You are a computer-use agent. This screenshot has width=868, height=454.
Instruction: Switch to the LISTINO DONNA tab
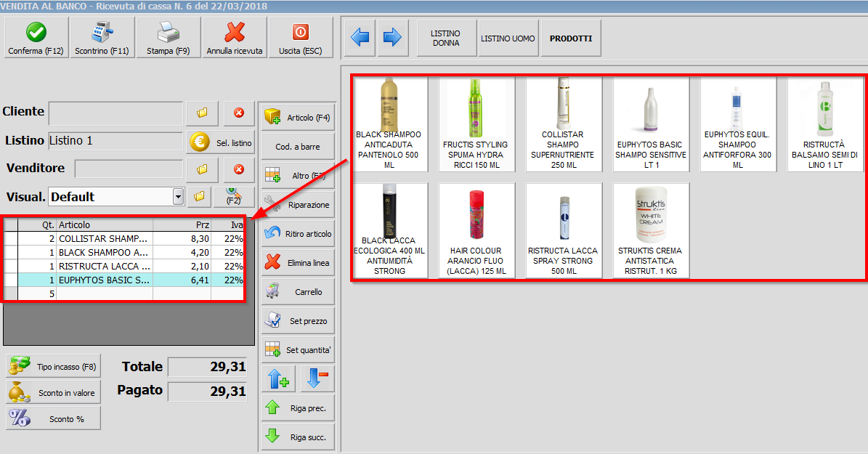click(x=445, y=38)
